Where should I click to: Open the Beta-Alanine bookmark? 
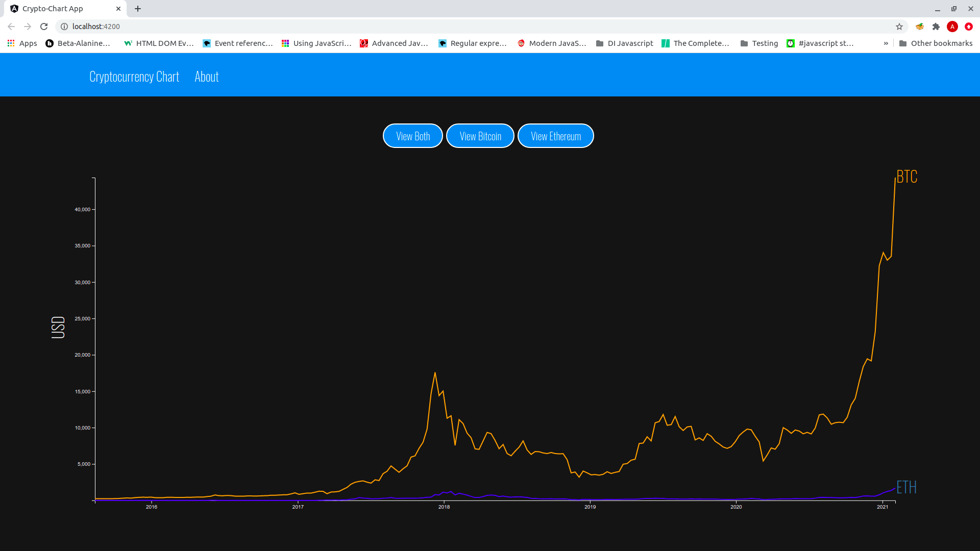click(78, 43)
